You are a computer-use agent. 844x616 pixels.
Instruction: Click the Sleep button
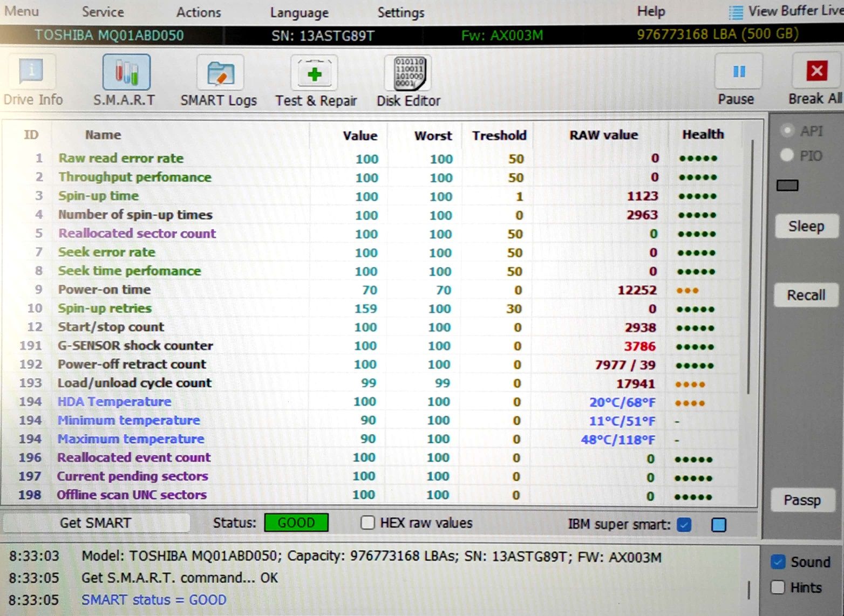[806, 226]
